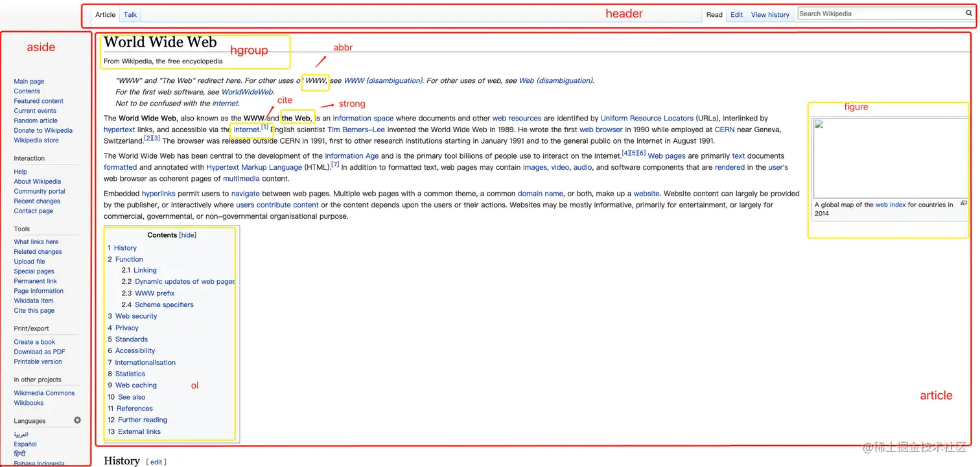Open Related changes tool

38,251
